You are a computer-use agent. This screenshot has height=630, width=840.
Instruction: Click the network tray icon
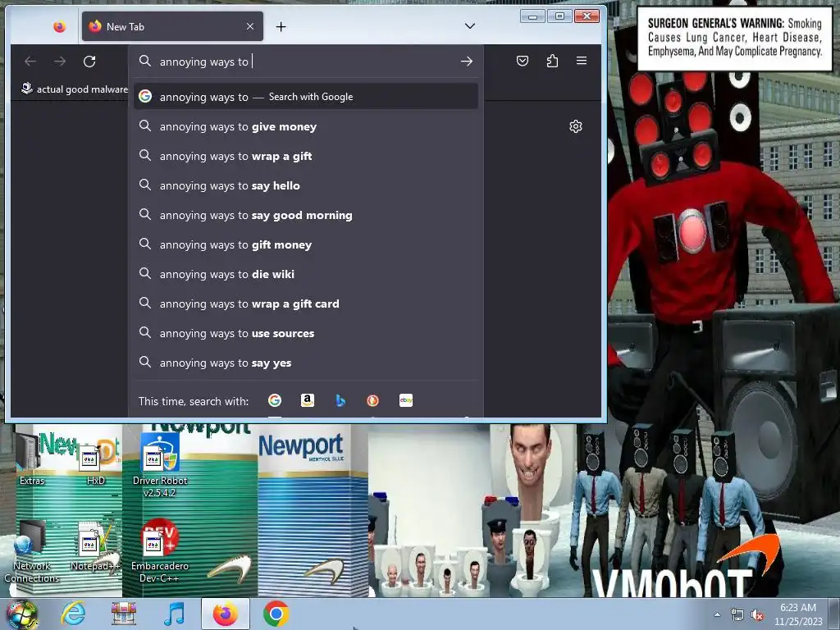point(737,614)
